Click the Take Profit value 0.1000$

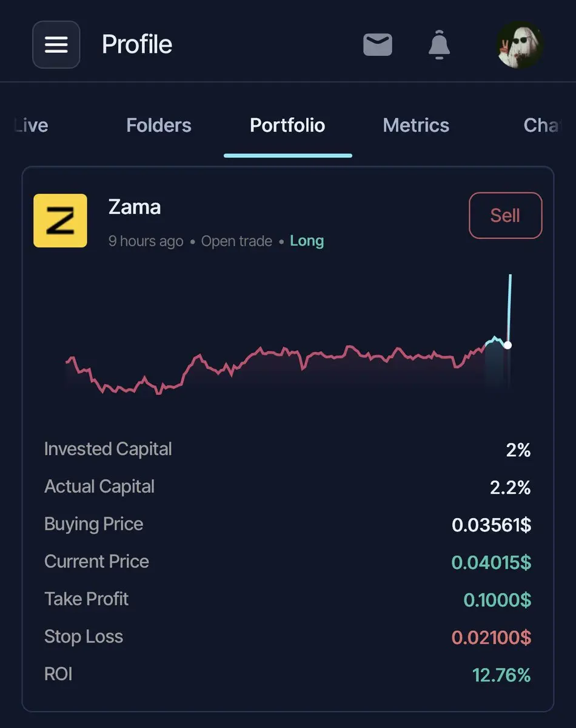coord(497,600)
